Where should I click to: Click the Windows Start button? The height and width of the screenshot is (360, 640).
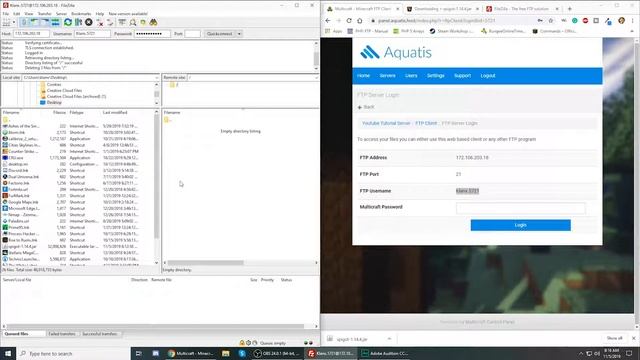point(8,353)
